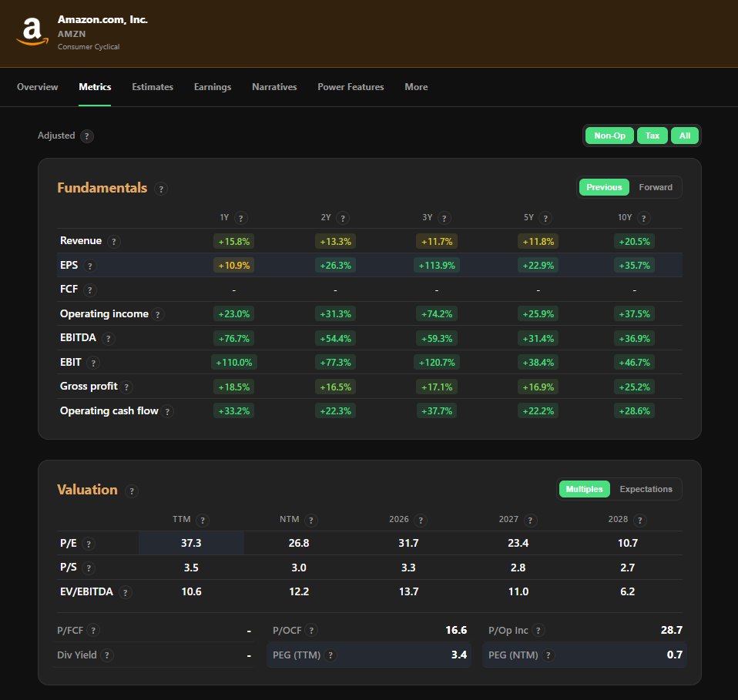The image size is (738, 700).
Task: Click the Div Yield help icon
Action: coord(107,655)
